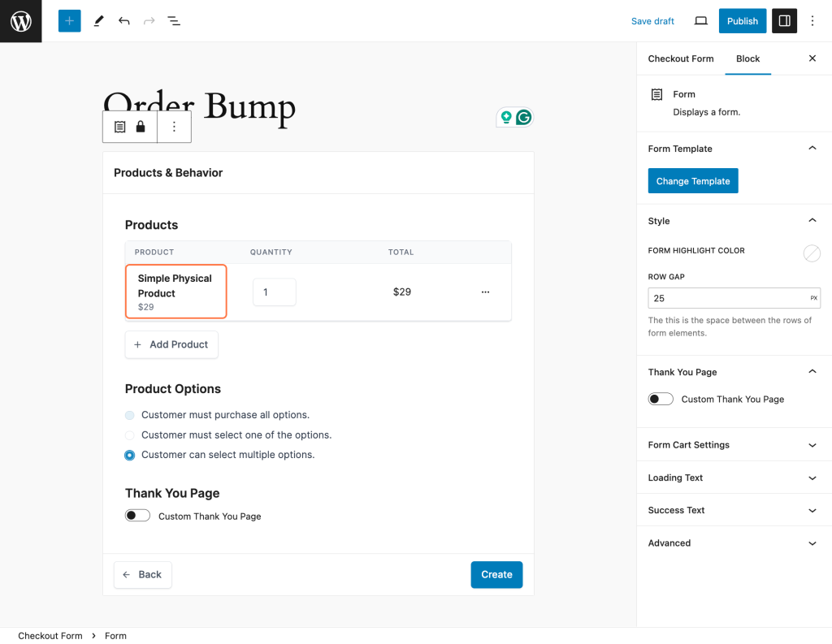
Task: Click the WordPress logo icon
Action: pyautogui.click(x=20, y=21)
